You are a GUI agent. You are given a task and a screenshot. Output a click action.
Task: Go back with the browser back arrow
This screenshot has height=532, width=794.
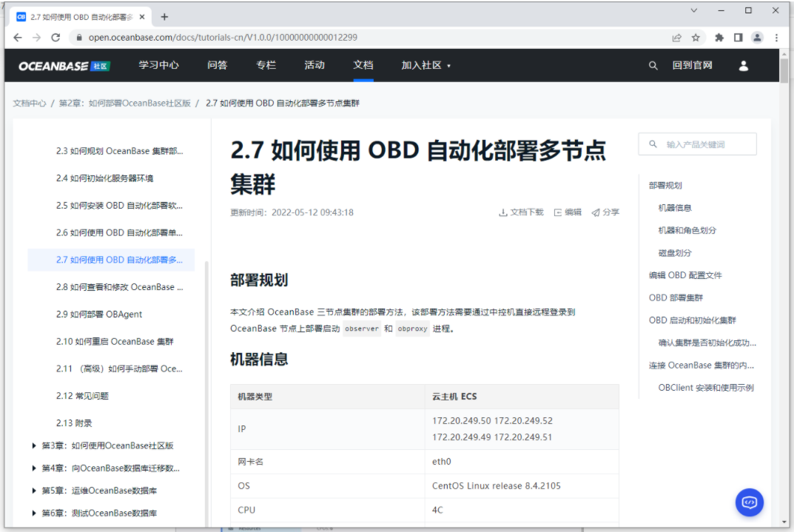[18, 38]
